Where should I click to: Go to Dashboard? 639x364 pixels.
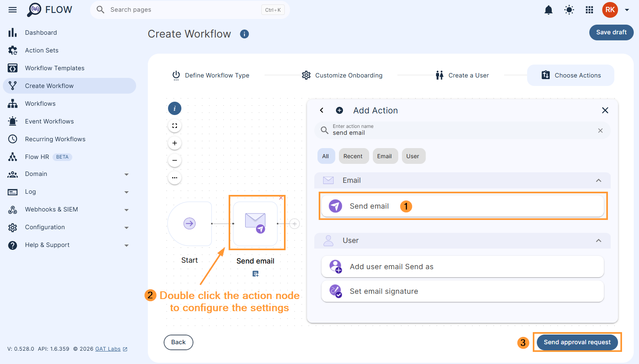[69, 33]
